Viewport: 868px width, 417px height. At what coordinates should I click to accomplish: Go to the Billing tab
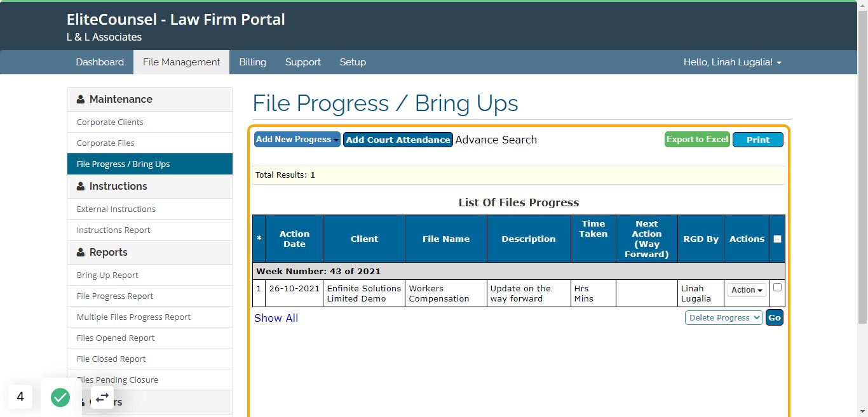click(x=252, y=62)
